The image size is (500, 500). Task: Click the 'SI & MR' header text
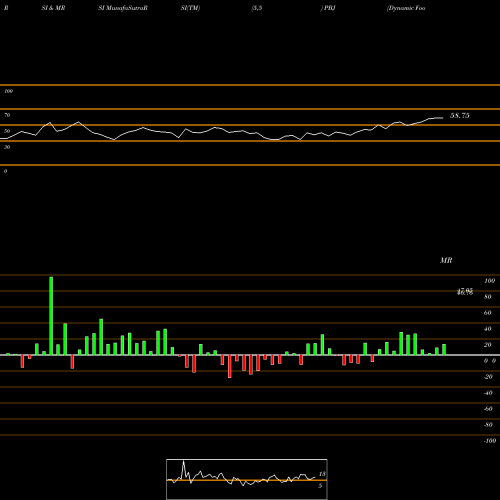click(x=53, y=8)
